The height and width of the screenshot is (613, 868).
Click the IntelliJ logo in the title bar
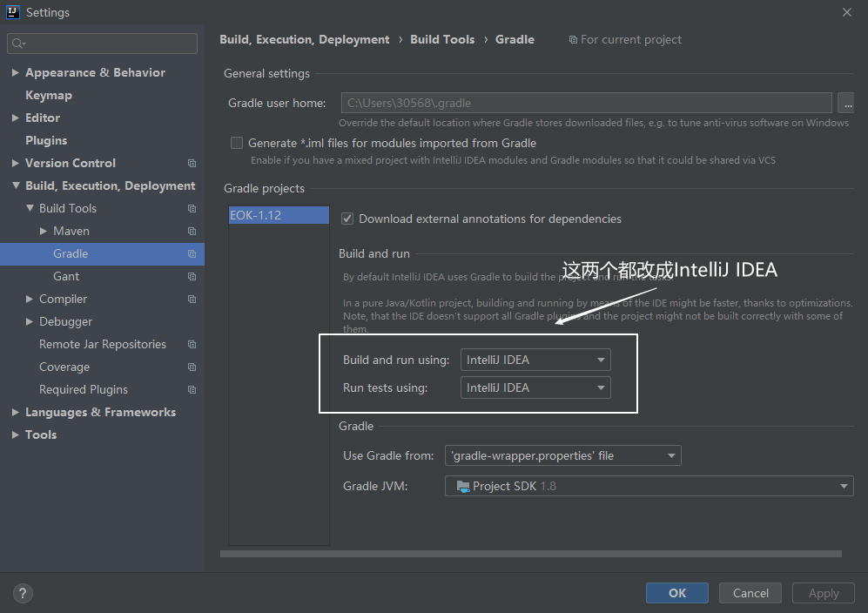pos(13,12)
